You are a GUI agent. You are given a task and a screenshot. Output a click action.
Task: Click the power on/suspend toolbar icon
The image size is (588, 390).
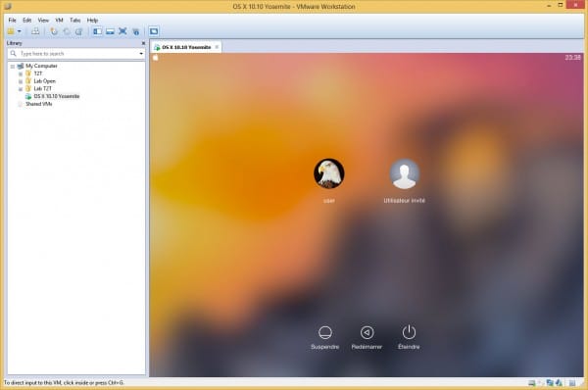pyautogui.click(x=11, y=31)
